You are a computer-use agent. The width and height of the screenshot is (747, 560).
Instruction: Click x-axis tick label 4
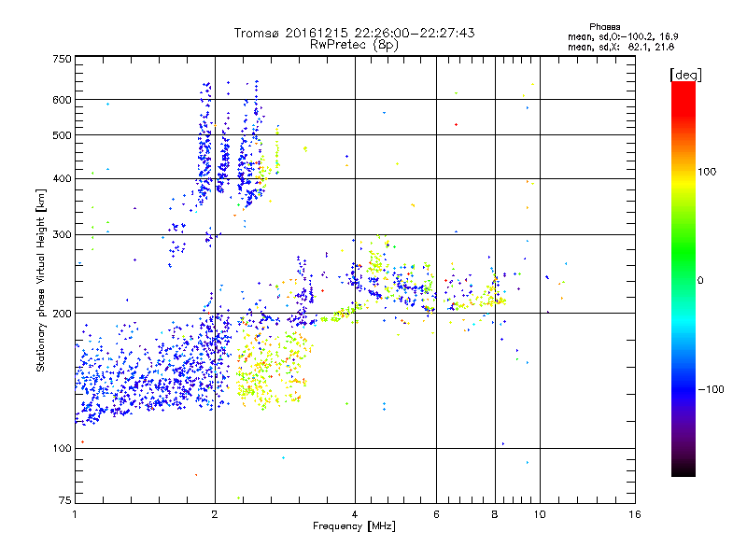point(355,514)
